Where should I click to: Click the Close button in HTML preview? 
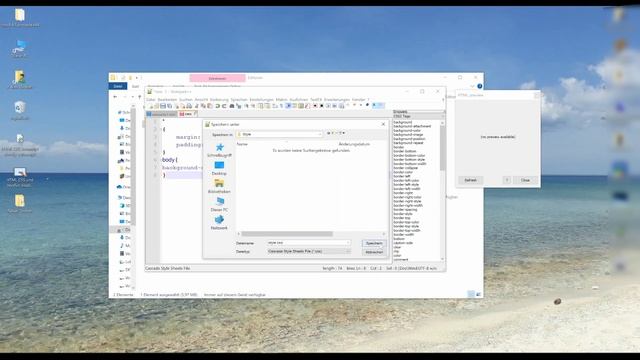pos(525,180)
